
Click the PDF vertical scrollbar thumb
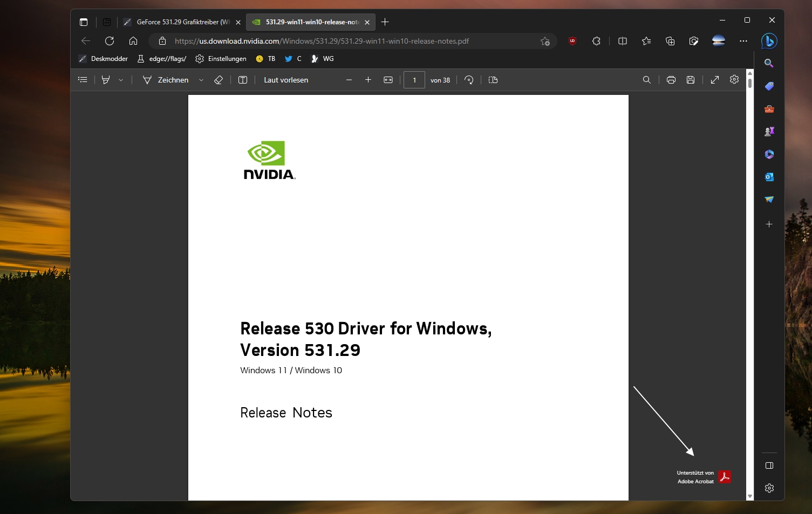click(750, 83)
